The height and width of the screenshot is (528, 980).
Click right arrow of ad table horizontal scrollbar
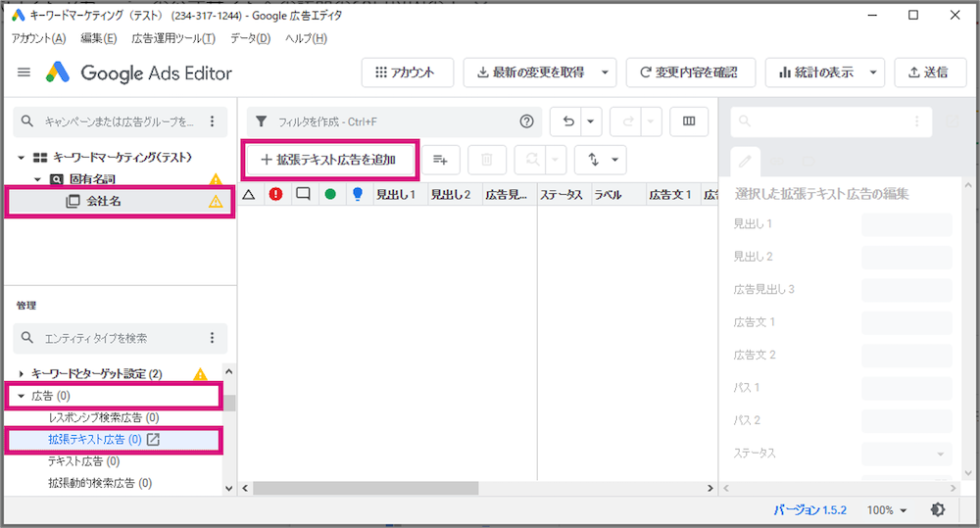pos(710,488)
